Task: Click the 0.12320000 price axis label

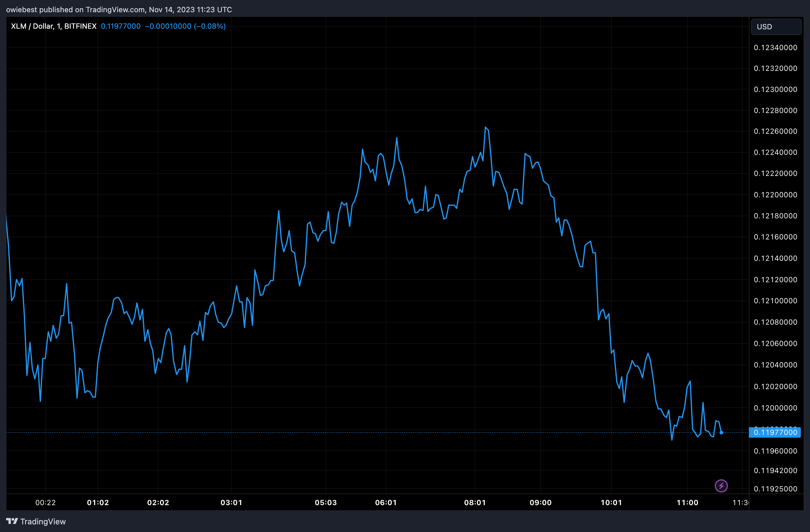Action: (x=776, y=68)
